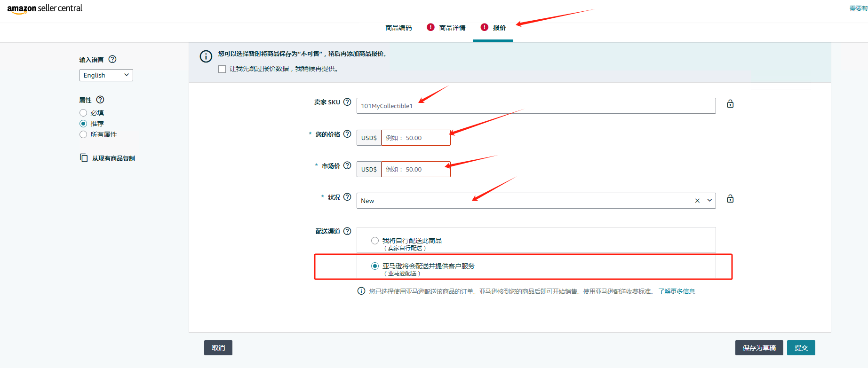Focus the 市场价 amount field
This screenshot has width=868, height=368.
pyautogui.click(x=416, y=169)
